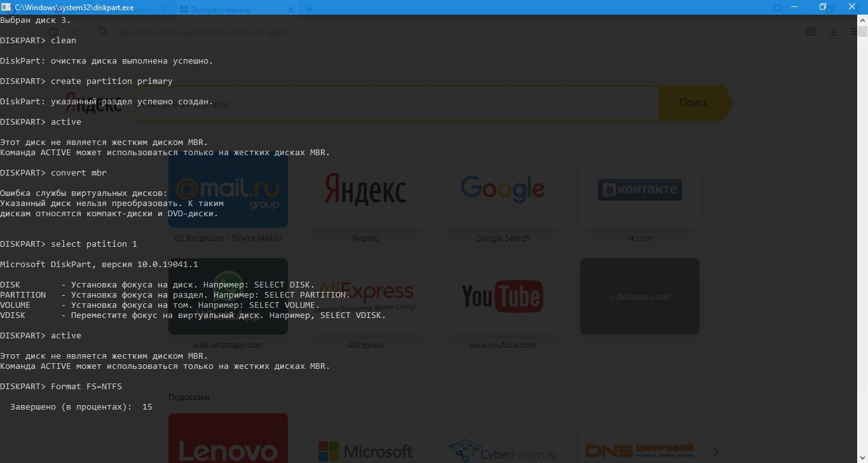
Task: Click "Microsoft DiskPart, версия 10.0.19041.1" line
Action: (99, 265)
